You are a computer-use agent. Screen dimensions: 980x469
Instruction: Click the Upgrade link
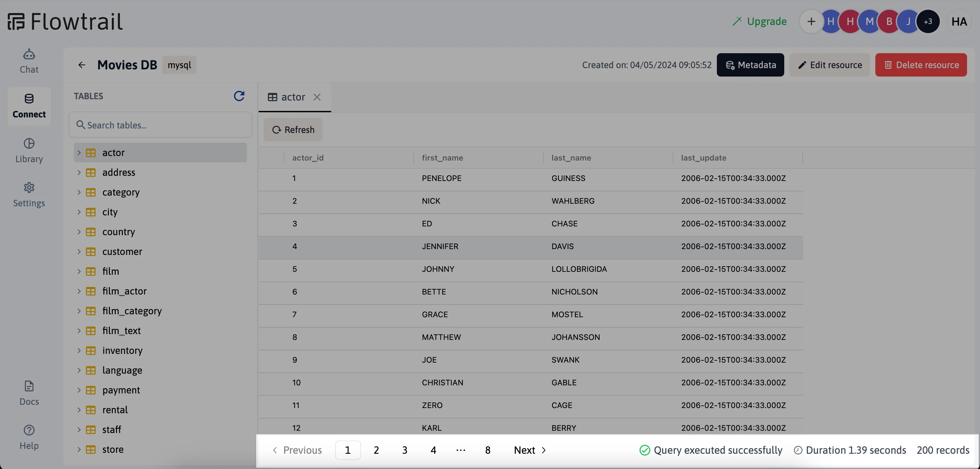tap(759, 21)
